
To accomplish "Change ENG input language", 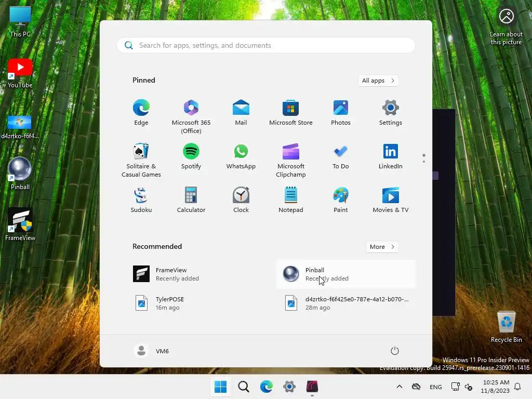I will (x=436, y=387).
